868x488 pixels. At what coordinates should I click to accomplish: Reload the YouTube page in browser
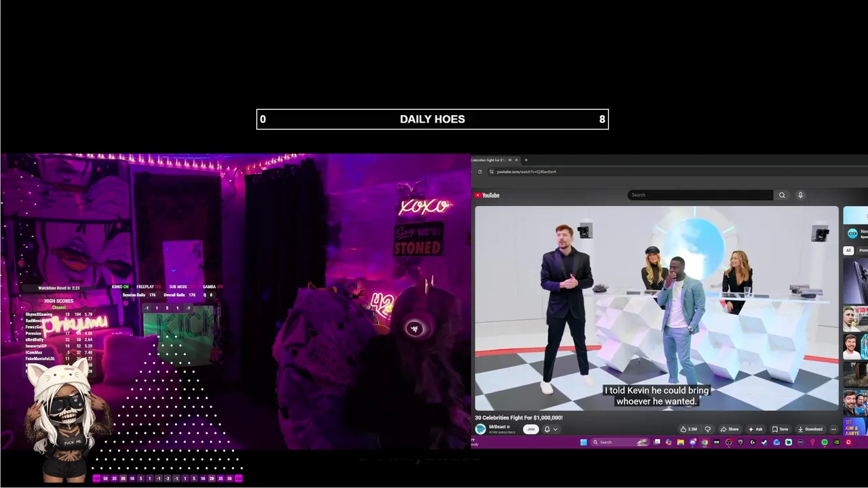(x=480, y=171)
